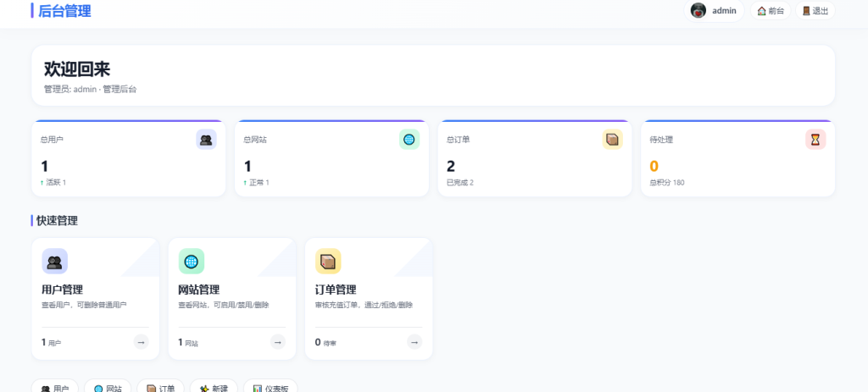This screenshot has height=392, width=868.
Task: Open the 用户管理 card title
Action: point(63,290)
